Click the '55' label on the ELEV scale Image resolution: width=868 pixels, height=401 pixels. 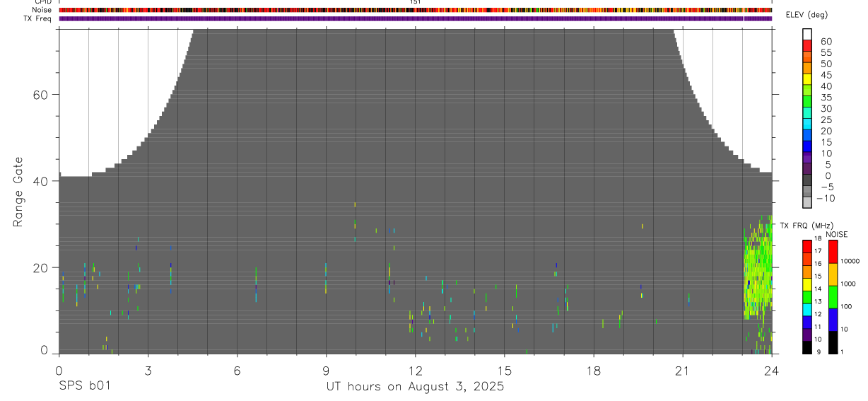pos(826,53)
